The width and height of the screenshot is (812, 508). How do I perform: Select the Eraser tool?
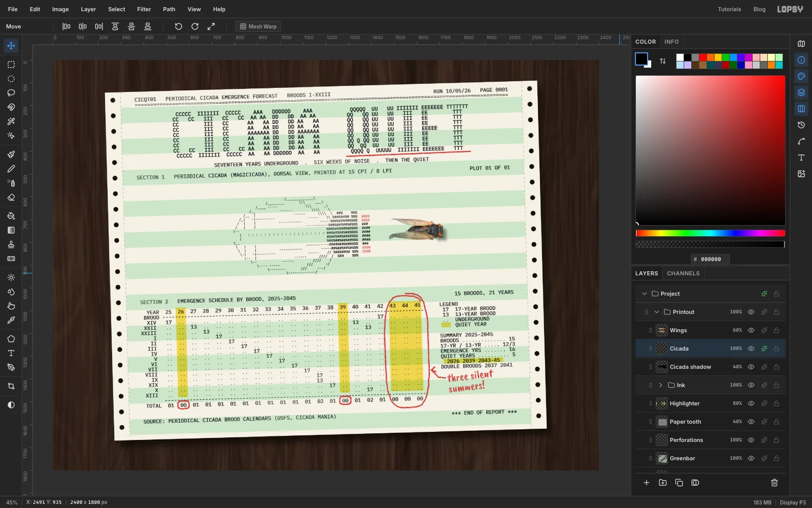pos(11,197)
